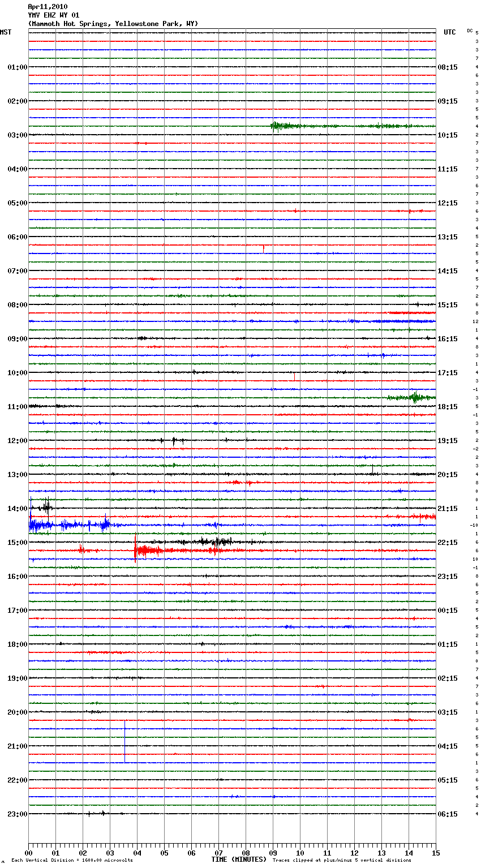The height and width of the screenshot is (868, 481).
Task: Click the '03' tick on the minutes axis
Action: pos(110,853)
